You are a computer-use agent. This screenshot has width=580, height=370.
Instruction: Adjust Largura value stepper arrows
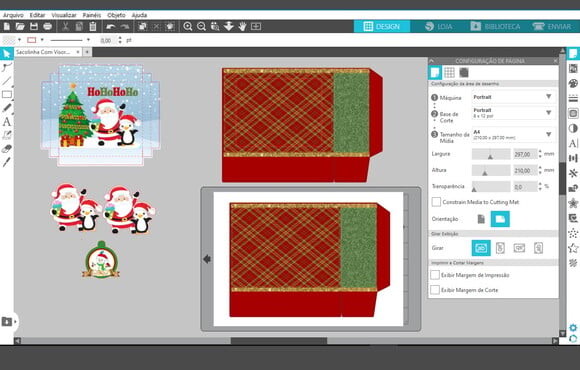tap(540, 154)
